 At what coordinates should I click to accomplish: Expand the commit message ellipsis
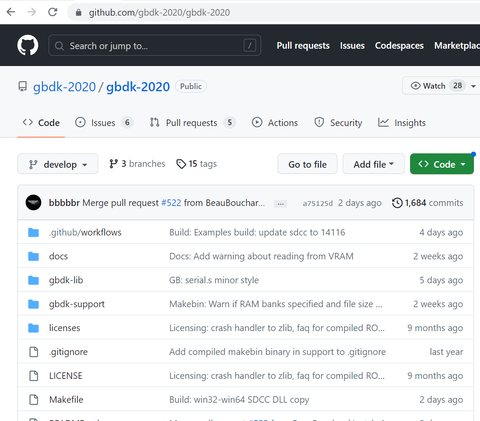[281, 204]
